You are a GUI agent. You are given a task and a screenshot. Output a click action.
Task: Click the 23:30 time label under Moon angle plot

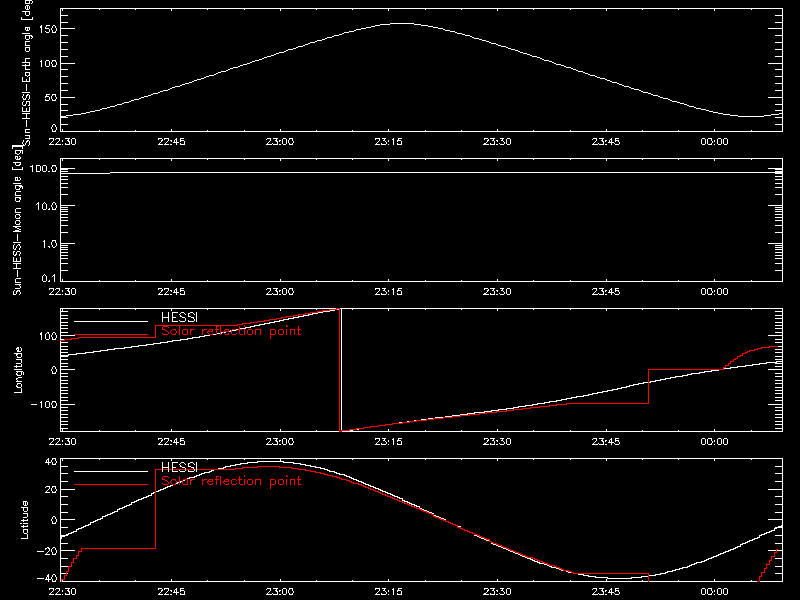(x=497, y=292)
